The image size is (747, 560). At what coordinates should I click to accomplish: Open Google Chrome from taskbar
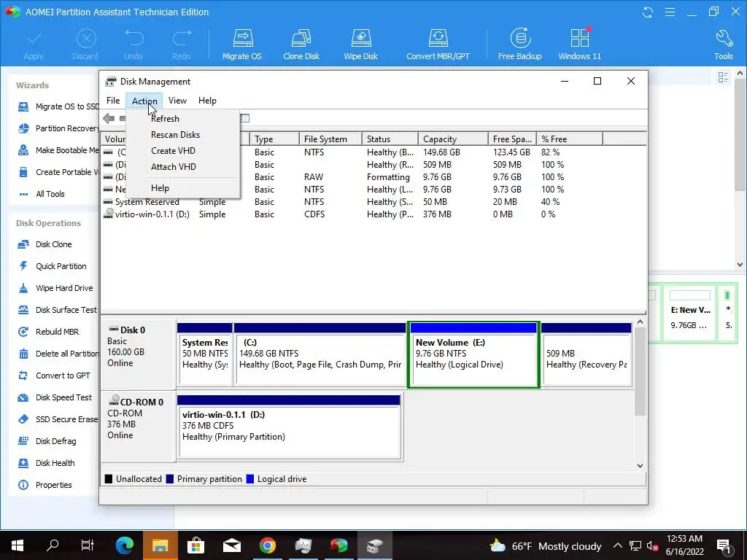(267, 545)
